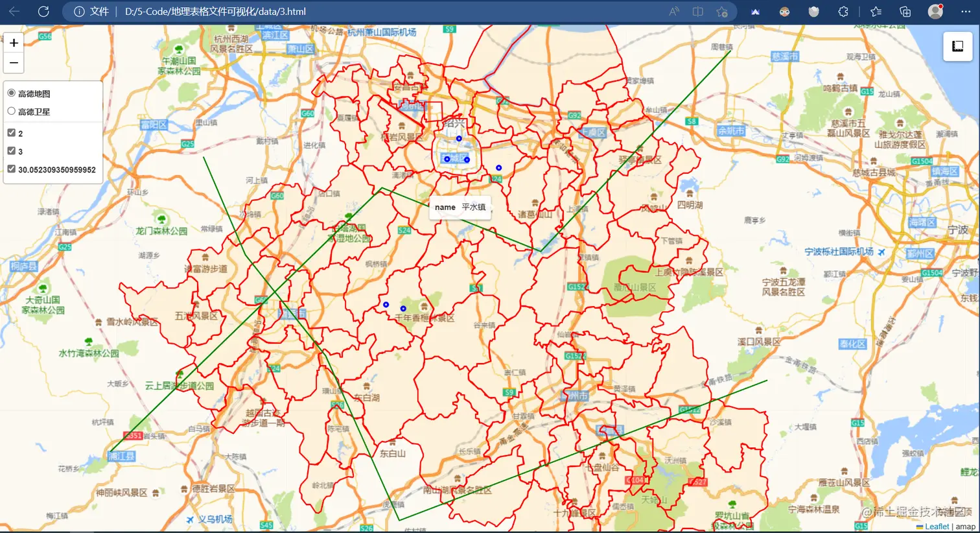Click the 慈城古县城 map label
This screenshot has width=980, height=533.
click(x=874, y=172)
